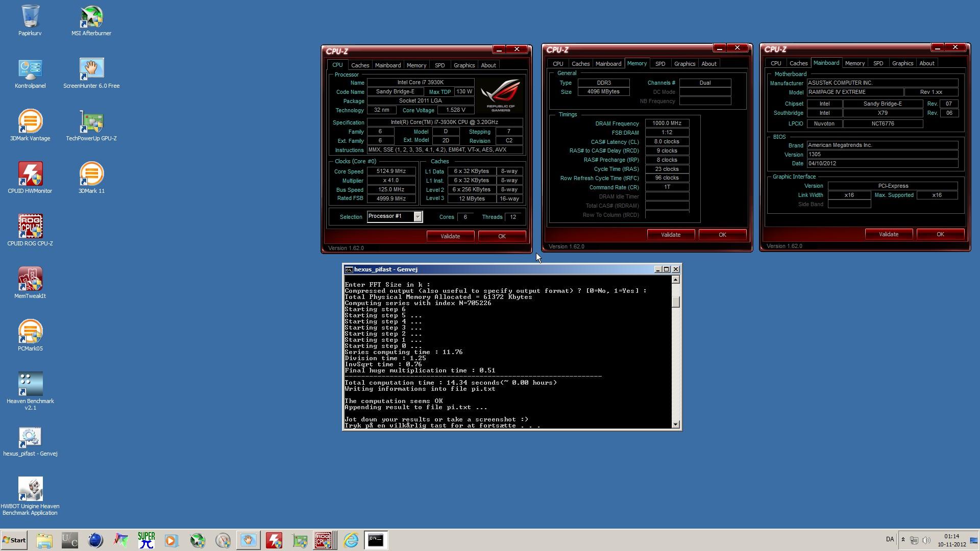Click OK in the Memory tab window
This screenshot has width=980, height=551.
(x=722, y=235)
